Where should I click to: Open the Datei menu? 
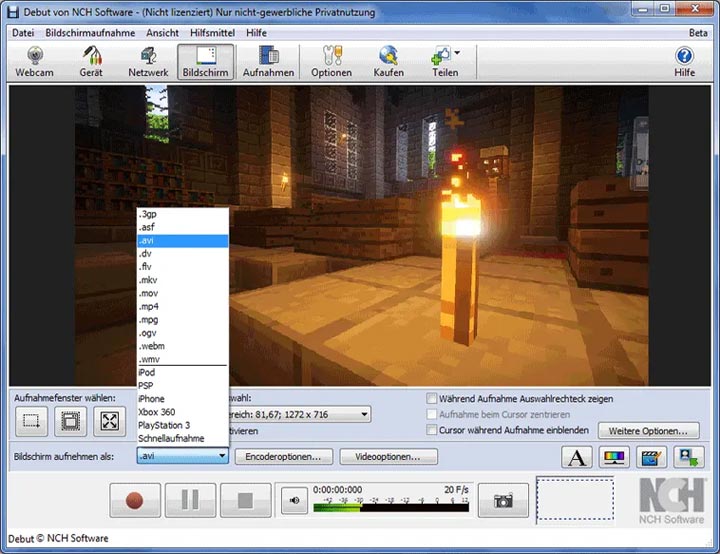click(23, 33)
